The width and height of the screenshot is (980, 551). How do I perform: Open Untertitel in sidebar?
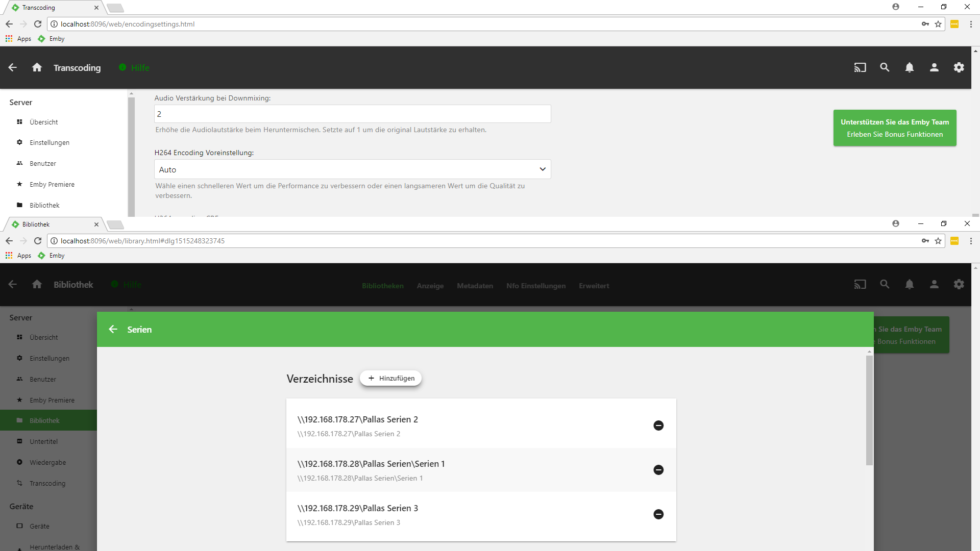[43, 441]
